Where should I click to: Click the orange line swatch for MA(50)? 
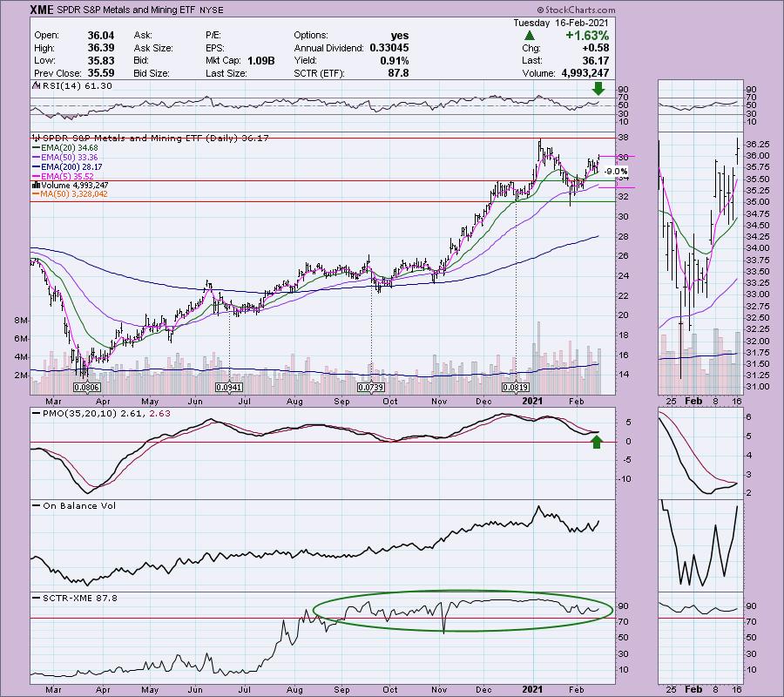click(36, 194)
